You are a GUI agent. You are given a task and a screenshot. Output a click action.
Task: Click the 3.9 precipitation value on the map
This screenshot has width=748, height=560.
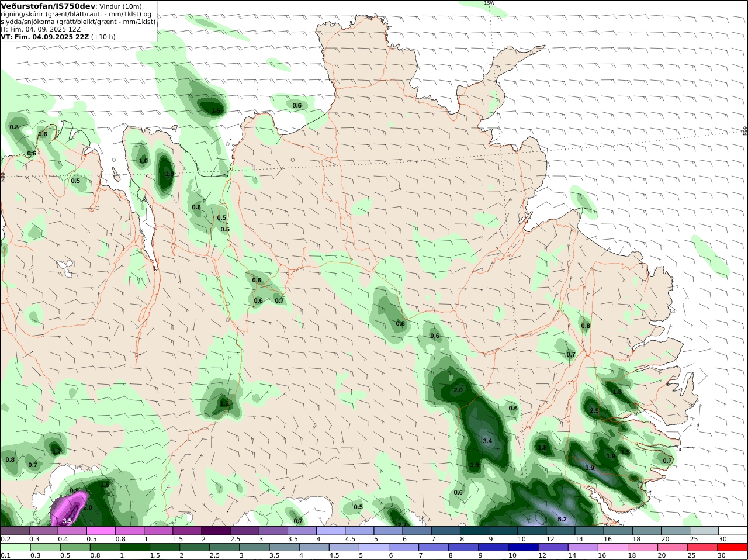(x=590, y=468)
